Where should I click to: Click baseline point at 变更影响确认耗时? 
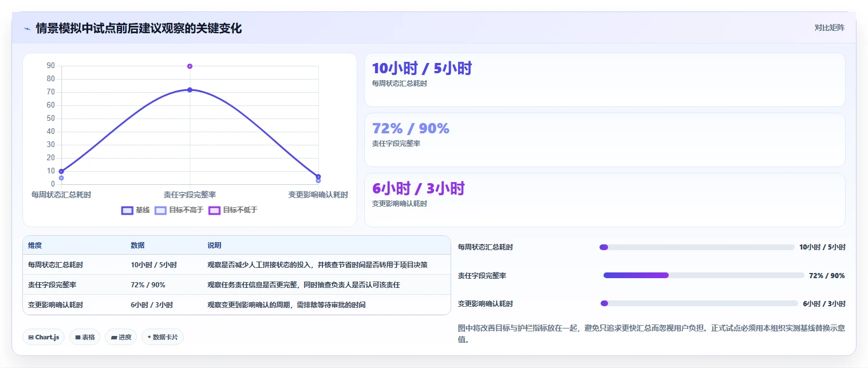click(x=318, y=177)
